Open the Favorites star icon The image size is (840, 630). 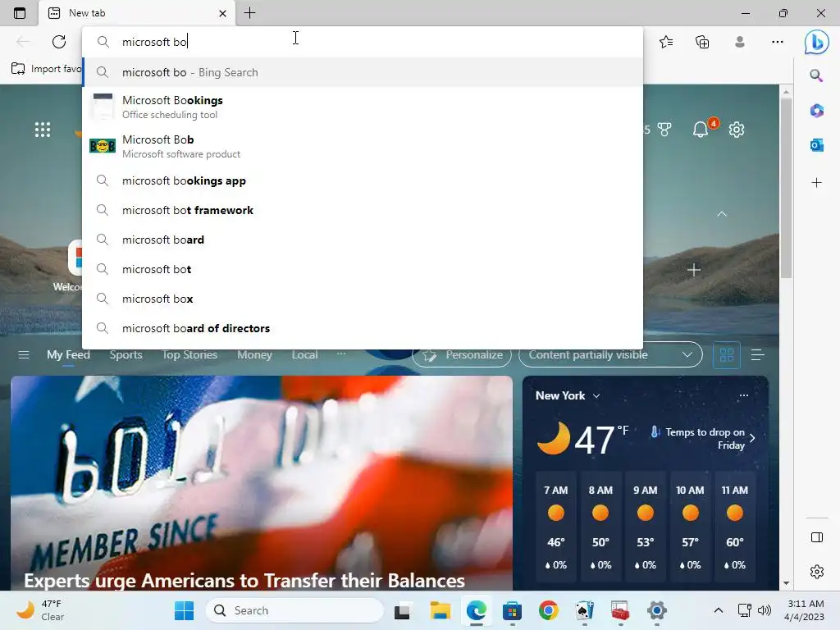coord(666,42)
